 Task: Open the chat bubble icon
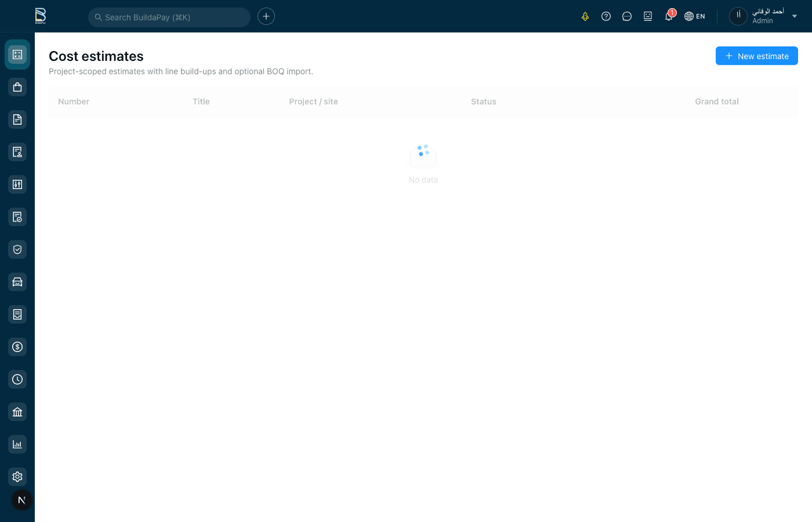click(x=627, y=16)
